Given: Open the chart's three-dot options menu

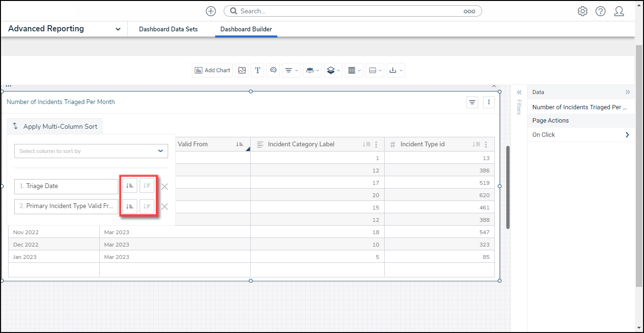Looking at the screenshot, I should tap(489, 102).
